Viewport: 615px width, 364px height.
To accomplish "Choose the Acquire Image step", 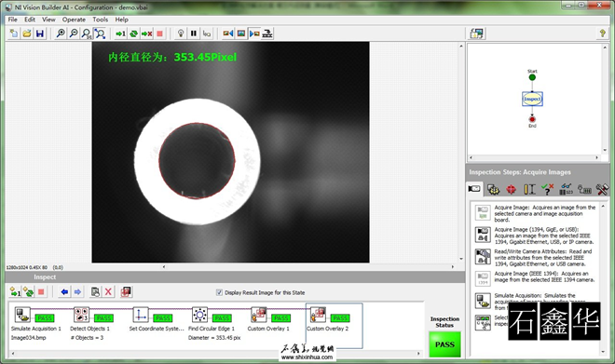I will (x=535, y=213).
